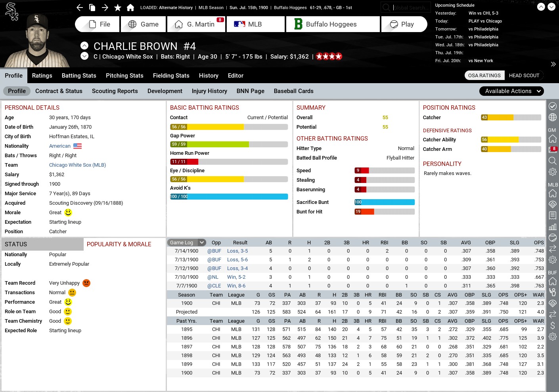Image resolution: width=559 pixels, height=392 pixels.
Task: Open the BNN Page subtab
Action: tap(251, 91)
